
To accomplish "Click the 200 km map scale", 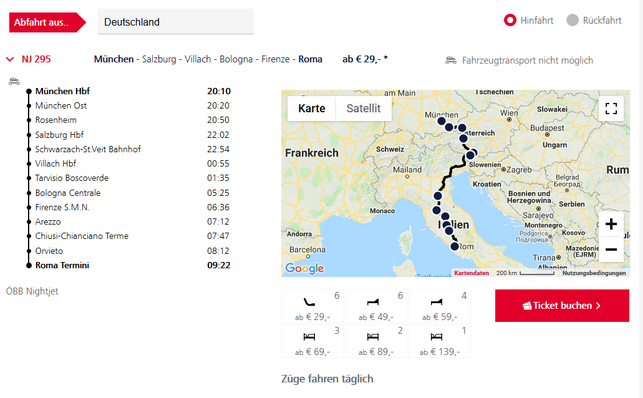I will coord(525,273).
